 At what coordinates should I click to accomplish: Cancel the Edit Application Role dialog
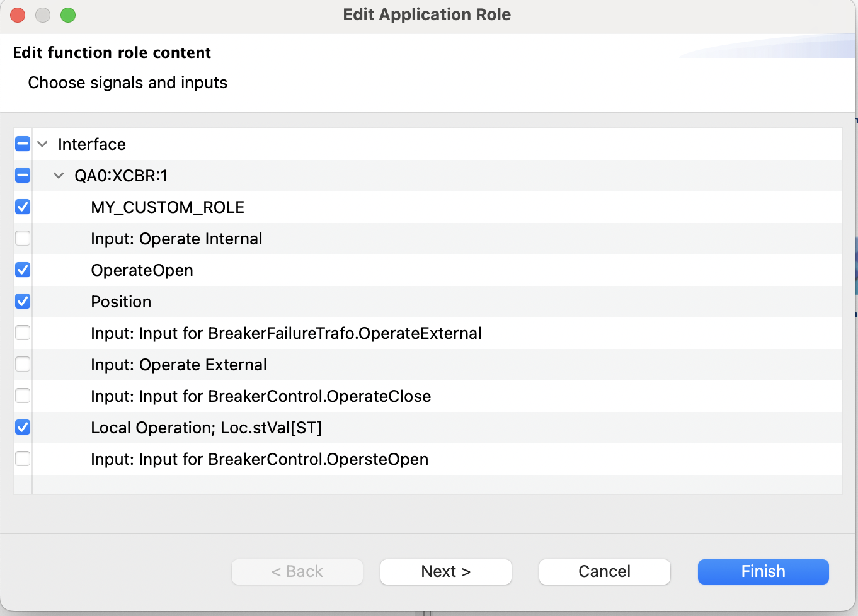(604, 571)
